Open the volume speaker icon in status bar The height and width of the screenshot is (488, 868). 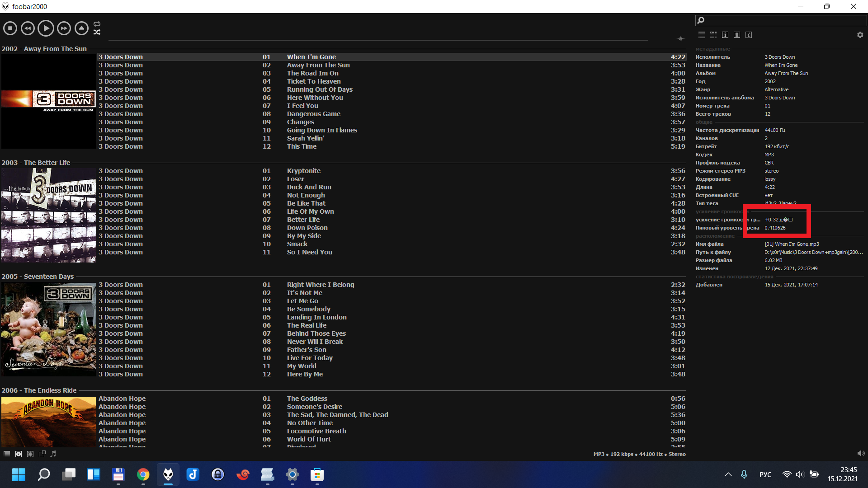point(860,453)
